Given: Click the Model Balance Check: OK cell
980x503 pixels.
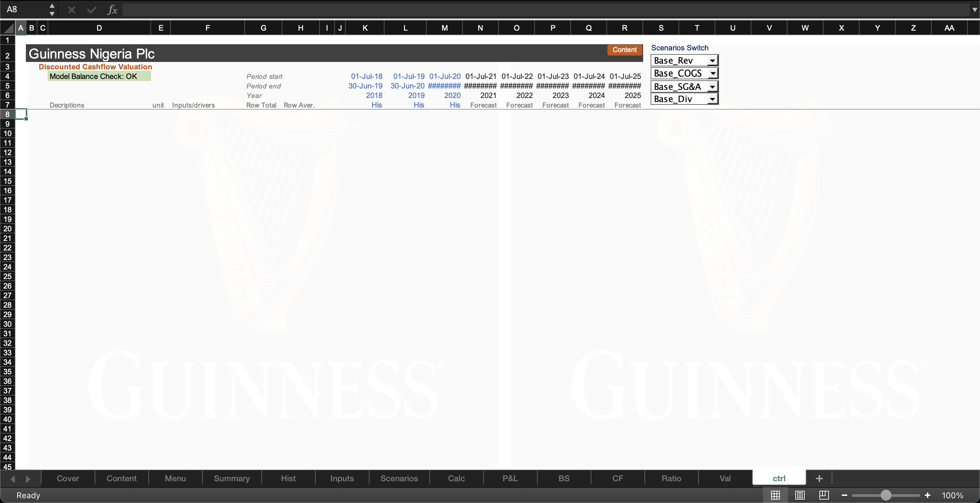Looking at the screenshot, I should coord(99,76).
